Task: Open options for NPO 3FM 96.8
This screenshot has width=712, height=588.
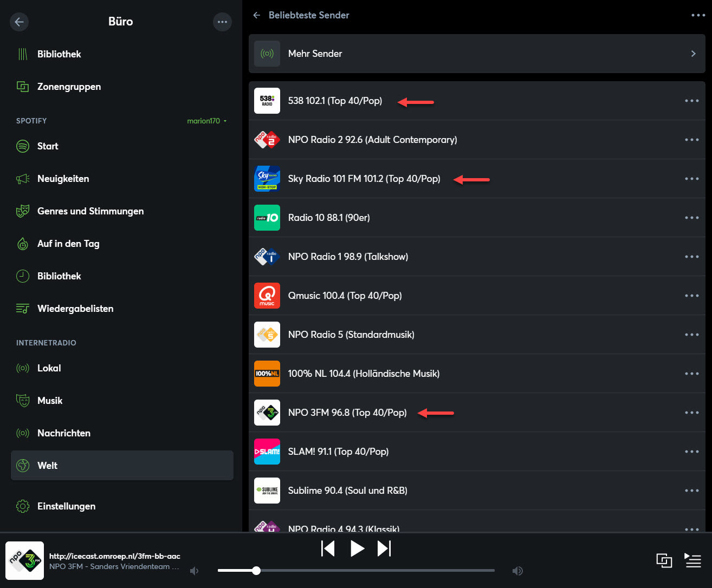Action: point(691,413)
